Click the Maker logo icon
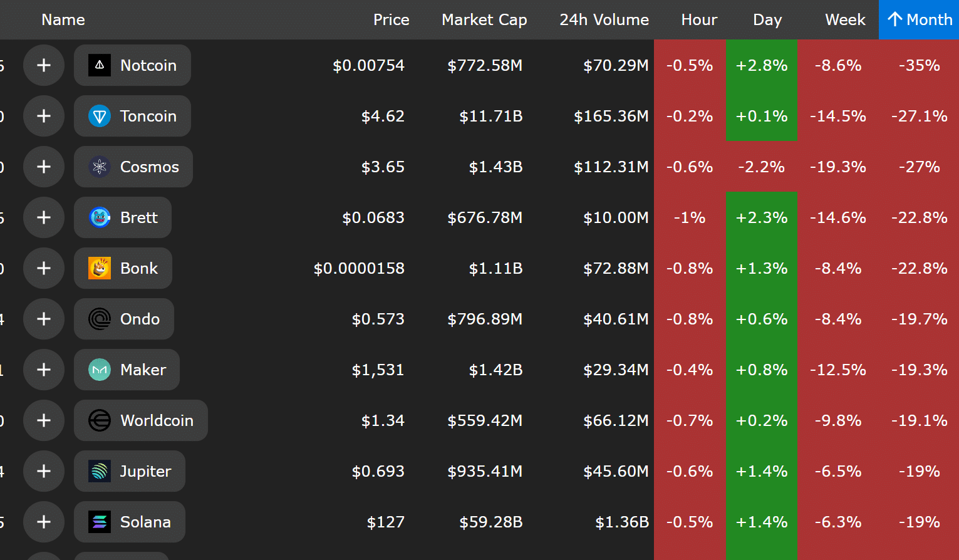 pyautogui.click(x=100, y=370)
